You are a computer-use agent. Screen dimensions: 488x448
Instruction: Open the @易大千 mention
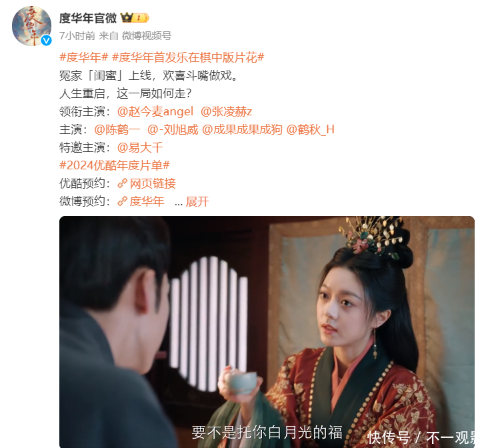[140, 147]
